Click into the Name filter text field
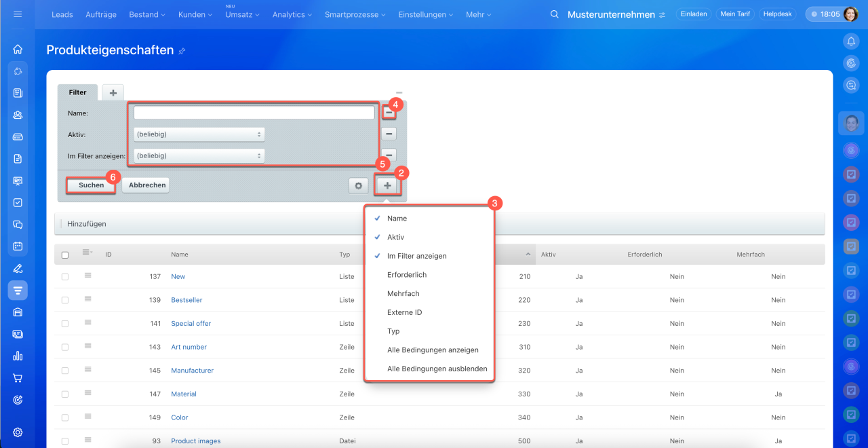868x448 pixels. tap(254, 113)
